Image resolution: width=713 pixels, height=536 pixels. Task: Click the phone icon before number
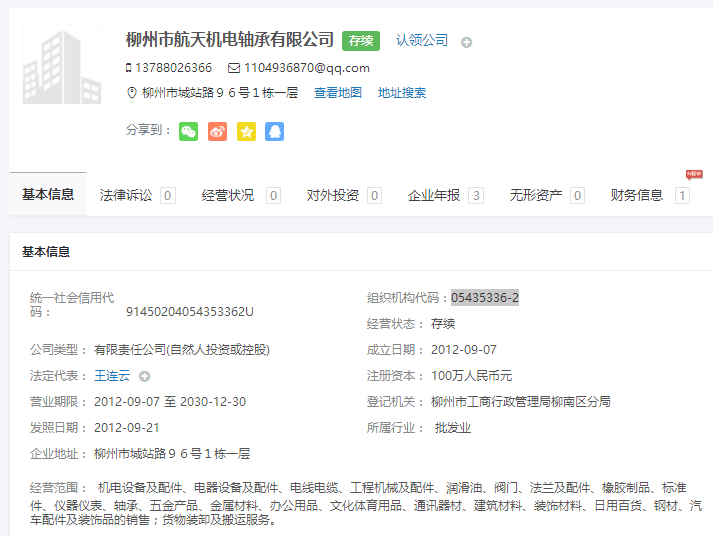(x=129, y=68)
